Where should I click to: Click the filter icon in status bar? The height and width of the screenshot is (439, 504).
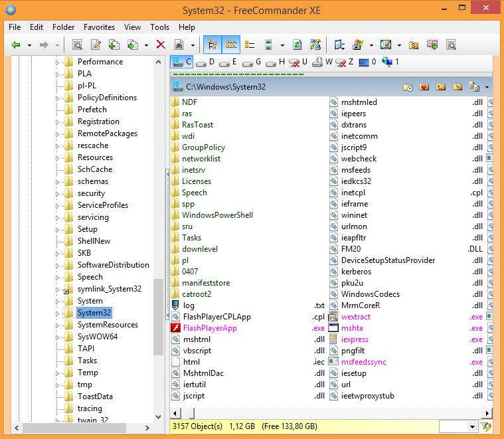tap(487, 426)
